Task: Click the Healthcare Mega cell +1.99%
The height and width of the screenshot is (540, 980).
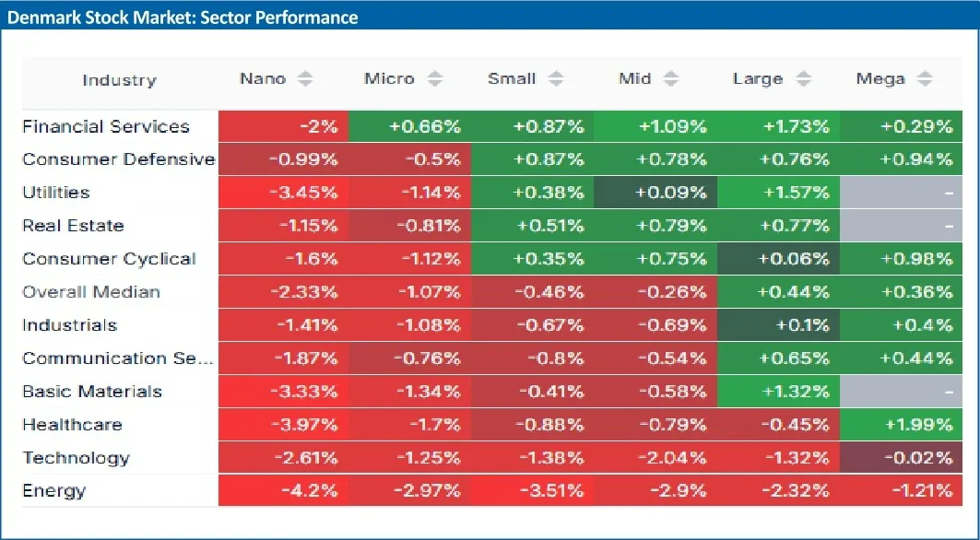Action: [x=901, y=425]
